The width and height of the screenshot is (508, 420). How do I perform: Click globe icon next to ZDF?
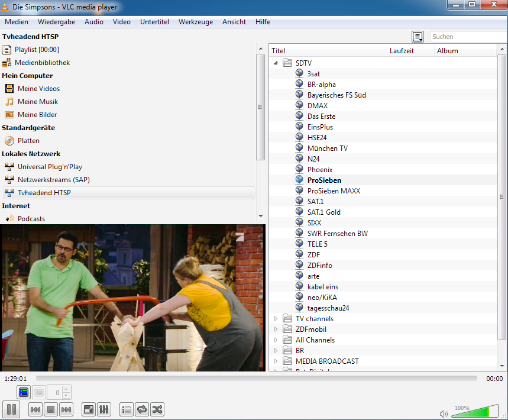click(x=299, y=254)
